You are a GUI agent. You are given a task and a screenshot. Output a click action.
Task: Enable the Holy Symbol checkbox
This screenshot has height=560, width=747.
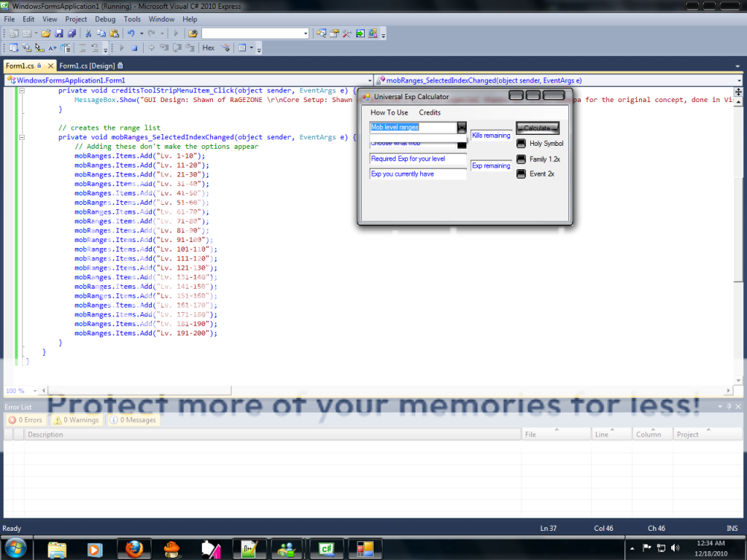[521, 144]
